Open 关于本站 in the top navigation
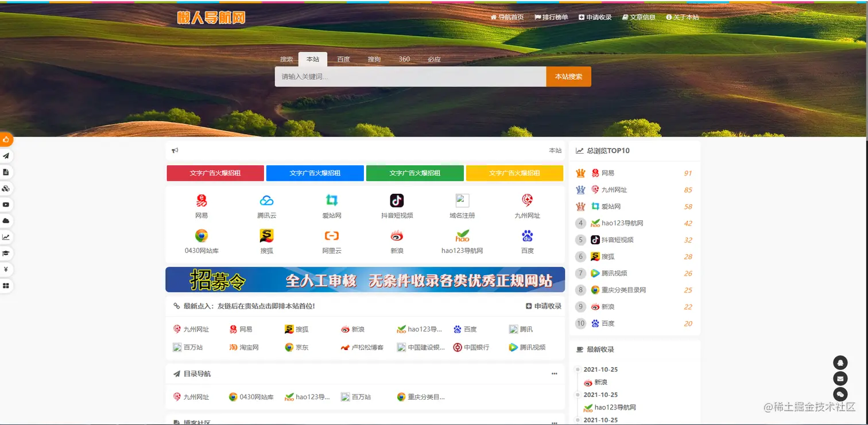The height and width of the screenshot is (425, 868). point(683,17)
